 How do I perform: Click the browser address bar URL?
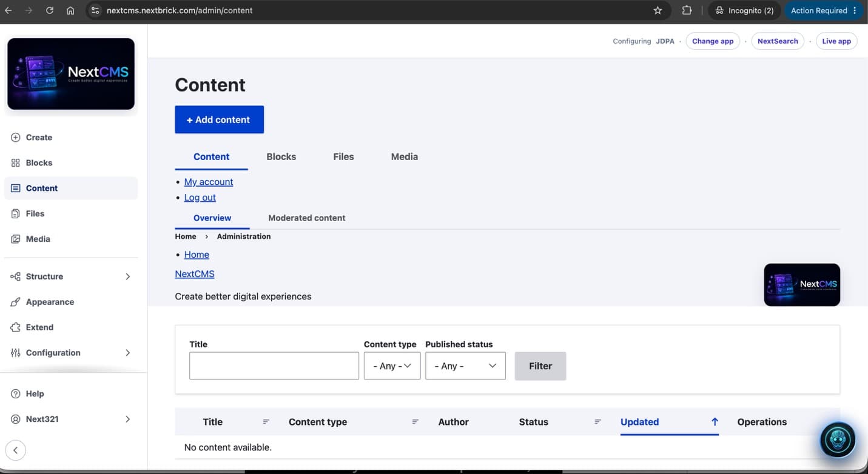pos(180,10)
